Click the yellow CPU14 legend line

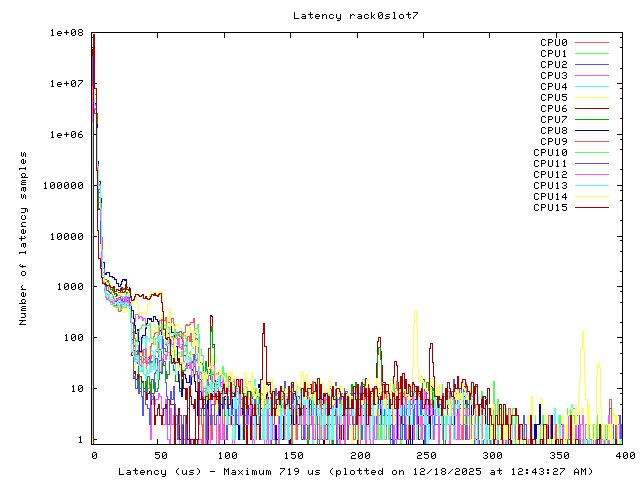592,197
